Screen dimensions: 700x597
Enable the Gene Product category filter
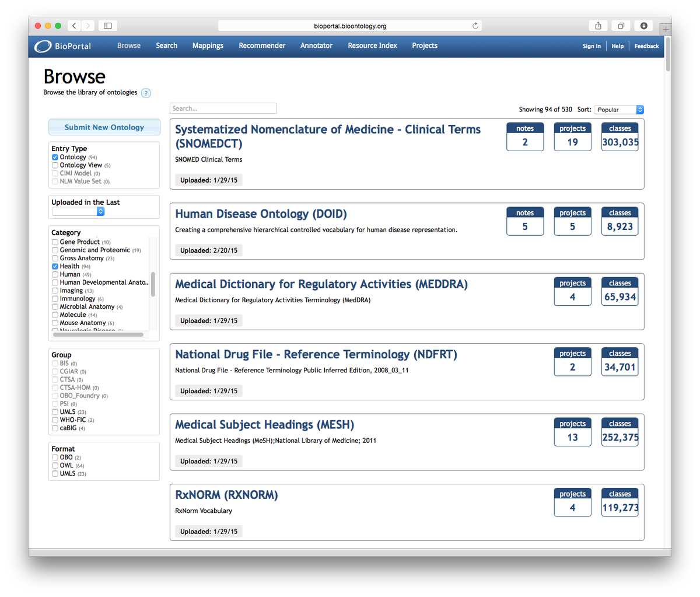point(55,242)
